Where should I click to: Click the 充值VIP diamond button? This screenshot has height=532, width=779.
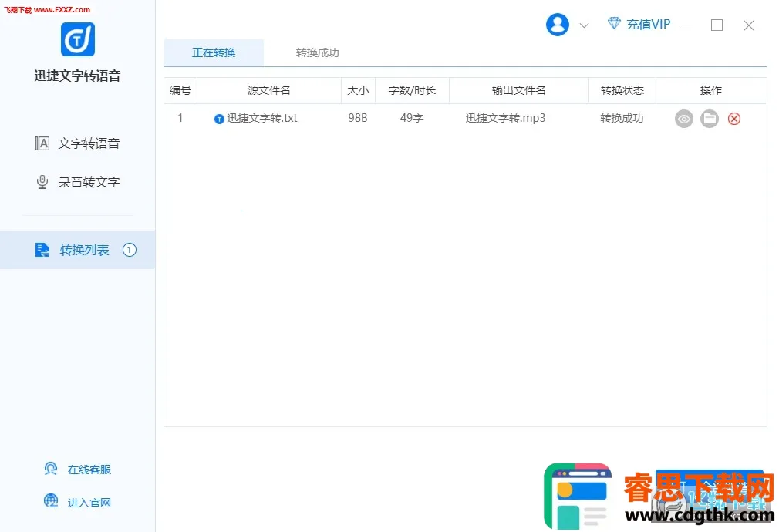(x=639, y=24)
